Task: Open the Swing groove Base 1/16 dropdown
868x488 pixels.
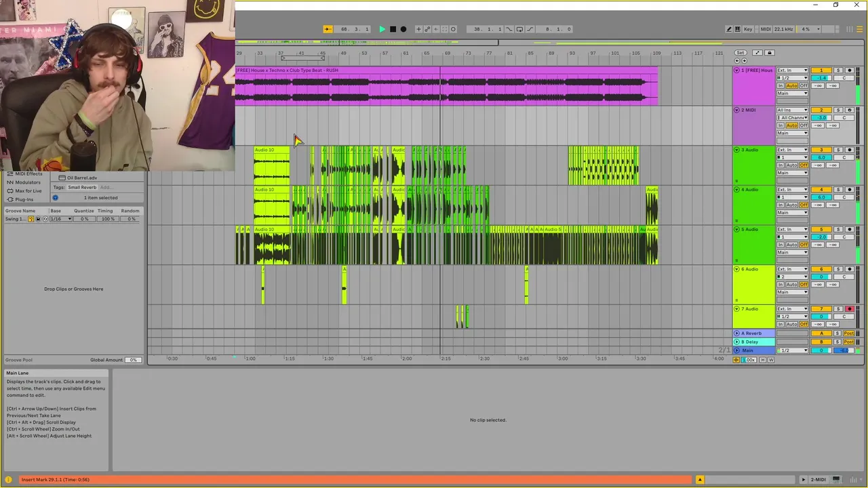Action: tap(60, 219)
